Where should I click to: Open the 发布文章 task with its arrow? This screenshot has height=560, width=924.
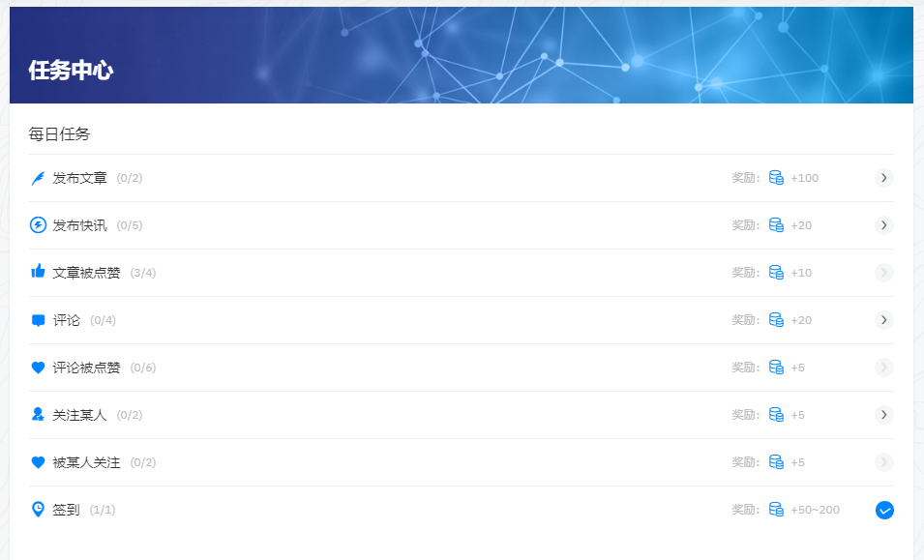coord(884,178)
